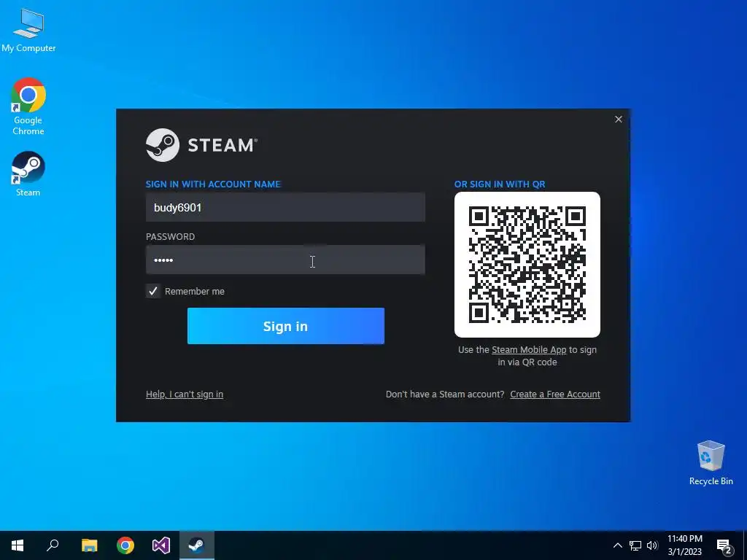Open the Recycle Bin on desktop

tap(711, 462)
